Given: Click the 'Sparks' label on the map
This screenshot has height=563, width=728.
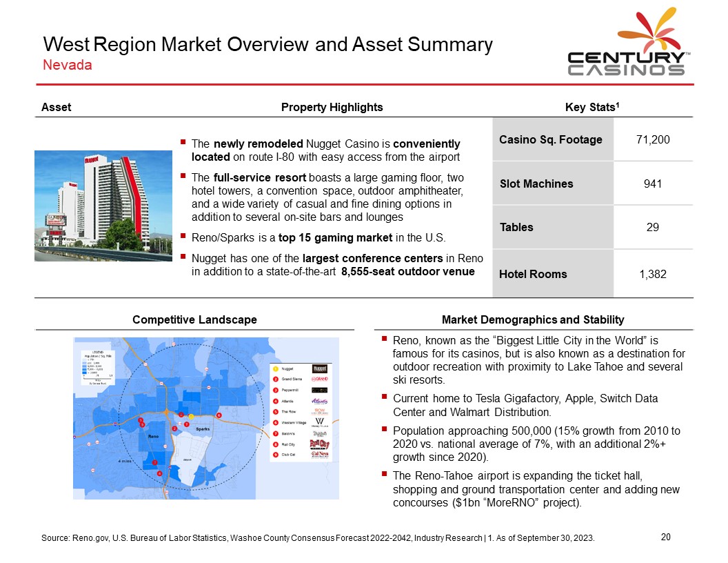Looking at the screenshot, I should click(x=203, y=429).
